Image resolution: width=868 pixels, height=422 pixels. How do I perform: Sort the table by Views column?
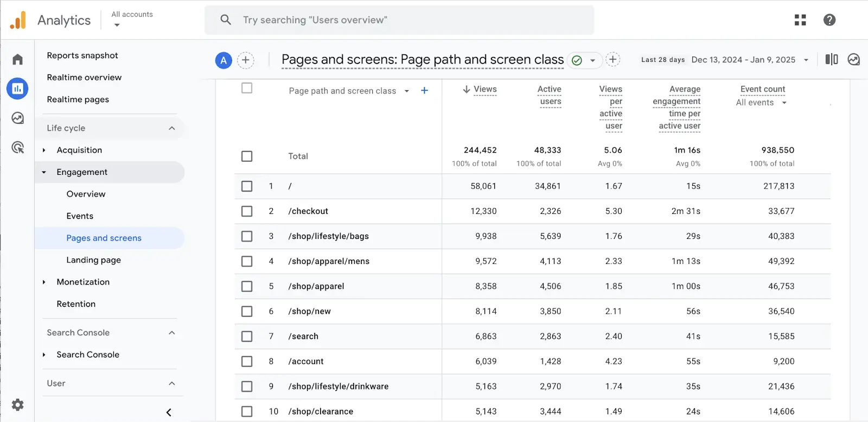[x=484, y=89]
